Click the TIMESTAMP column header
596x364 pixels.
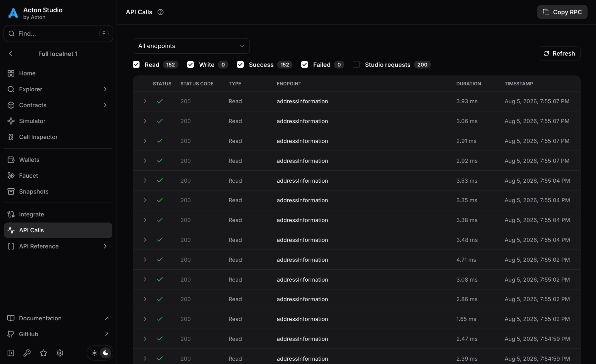click(x=519, y=84)
